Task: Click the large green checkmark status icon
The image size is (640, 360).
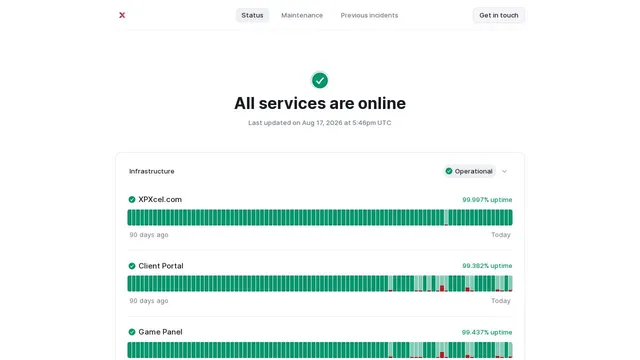Action: [x=320, y=80]
